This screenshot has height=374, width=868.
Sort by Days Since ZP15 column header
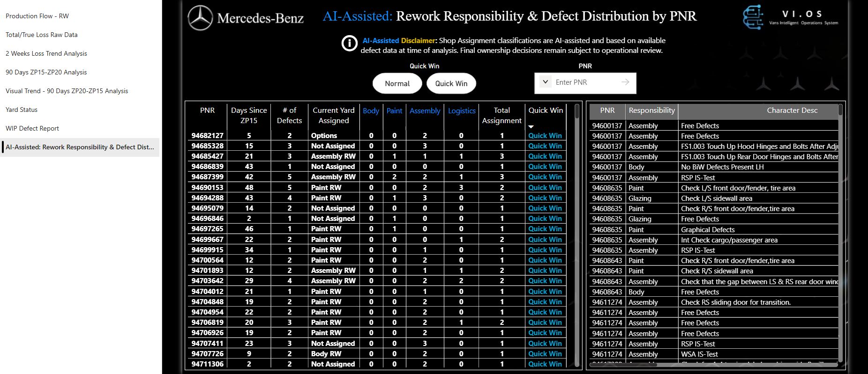pos(248,115)
